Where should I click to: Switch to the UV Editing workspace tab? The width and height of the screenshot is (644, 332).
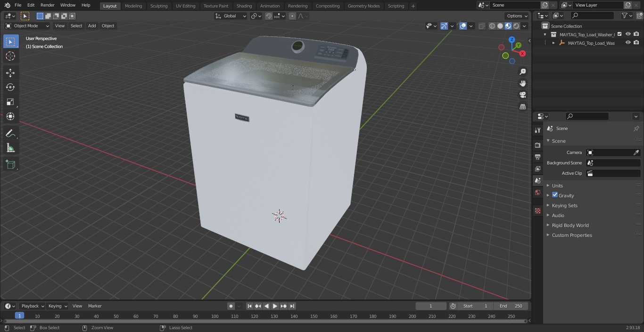[185, 6]
